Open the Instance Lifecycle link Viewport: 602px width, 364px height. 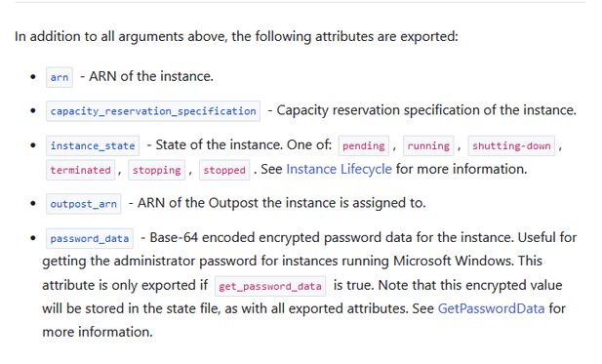pos(339,169)
